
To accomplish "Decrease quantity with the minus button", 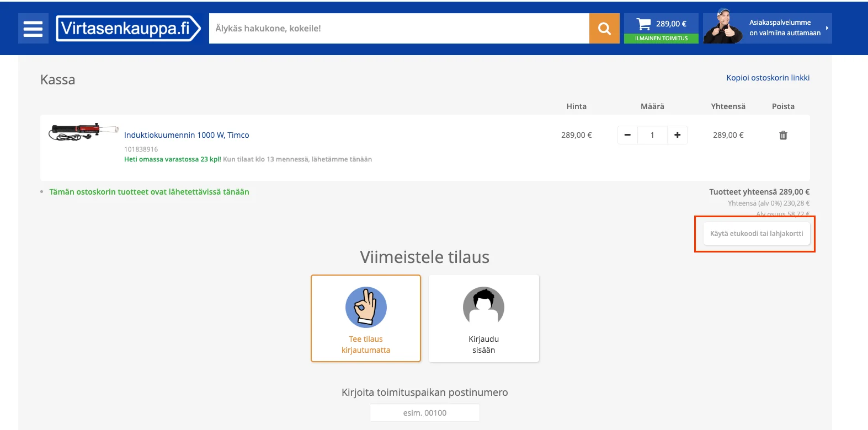I will coord(627,135).
